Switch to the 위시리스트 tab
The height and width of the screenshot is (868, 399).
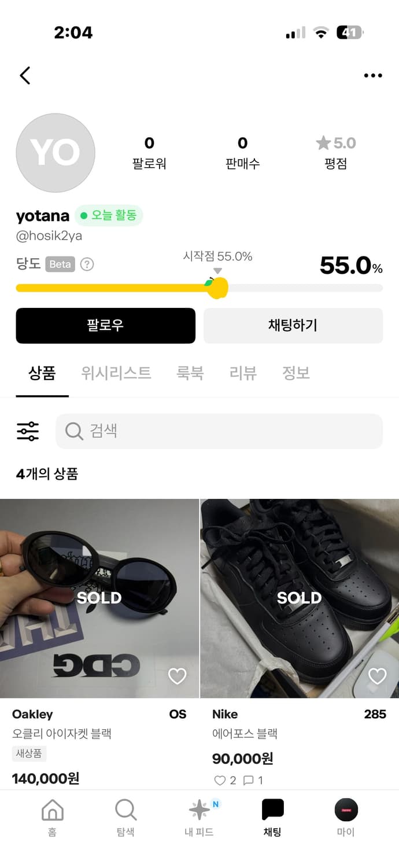(116, 373)
